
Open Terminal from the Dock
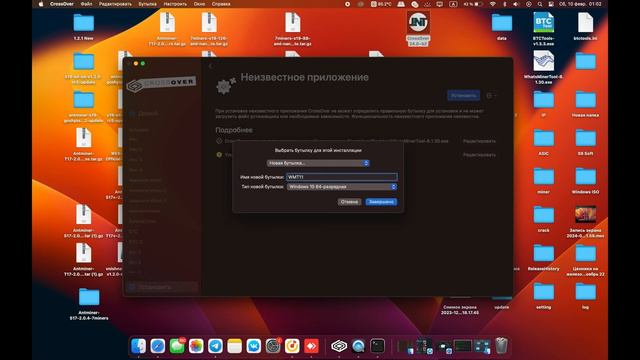[377, 346]
